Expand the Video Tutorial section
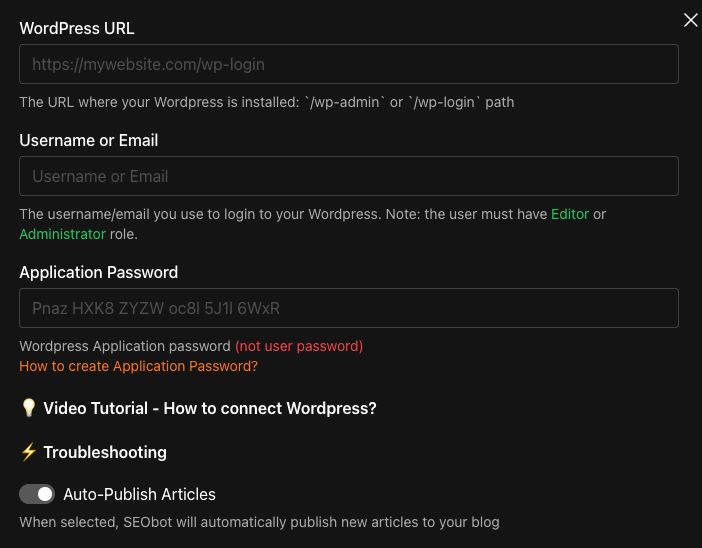This screenshot has height=548, width=702. 210,408
